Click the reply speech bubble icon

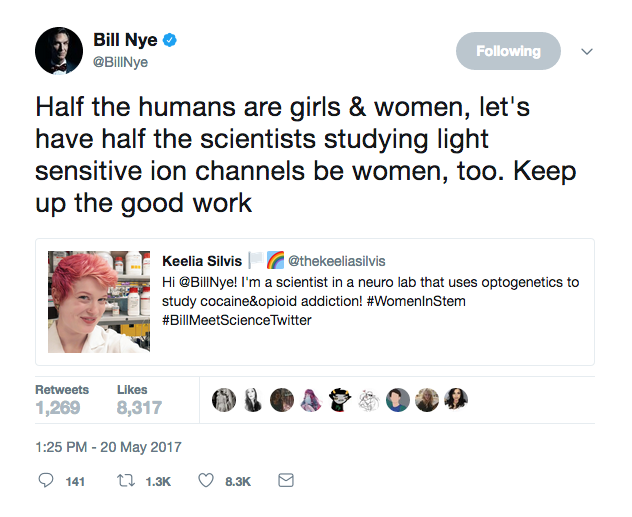pos(45,481)
